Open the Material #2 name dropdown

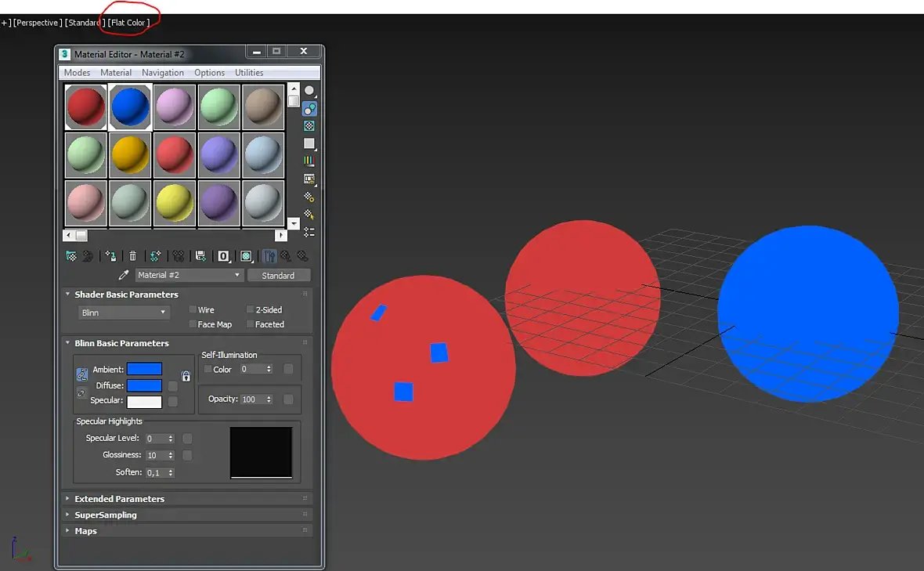[189, 275]
